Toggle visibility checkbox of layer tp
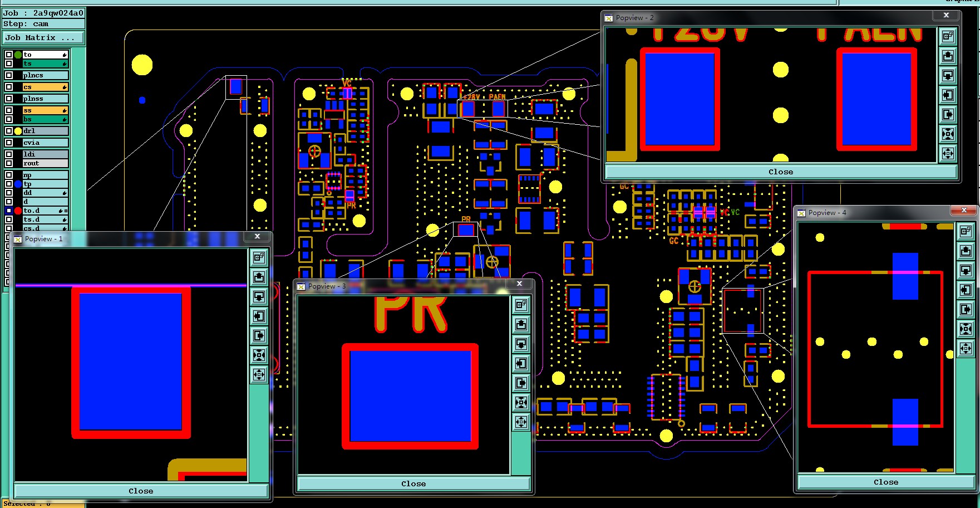 [x=9, y=184]
